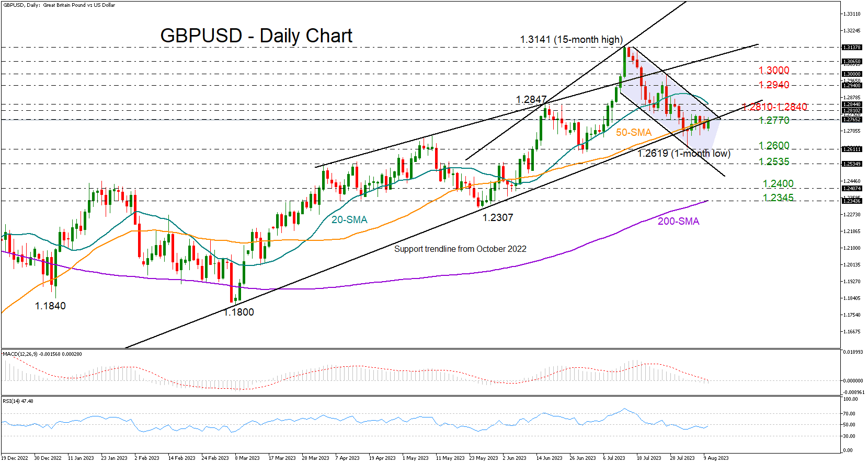Image resolution: width=868 pixels, height=464 pixels.
Task: Select the 9 Aug 2023 date marker
Action: (x=716, y=458)
